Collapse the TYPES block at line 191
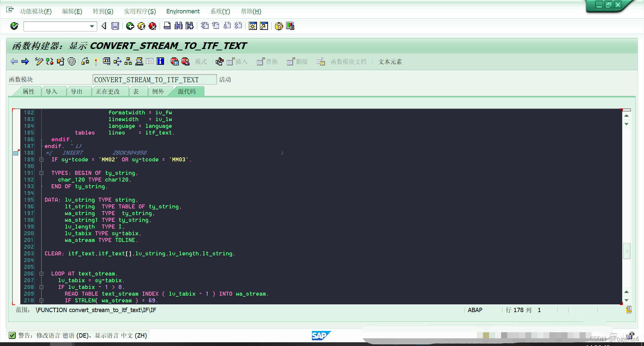Image resolution: width=644 pixels, height=346 pixels. [x=42, y=173]
